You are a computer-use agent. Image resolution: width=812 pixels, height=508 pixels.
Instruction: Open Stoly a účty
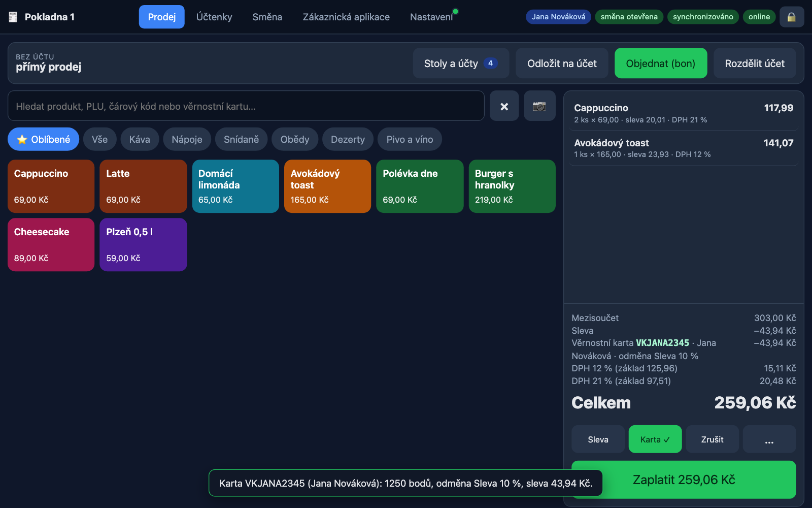[461, 63]
